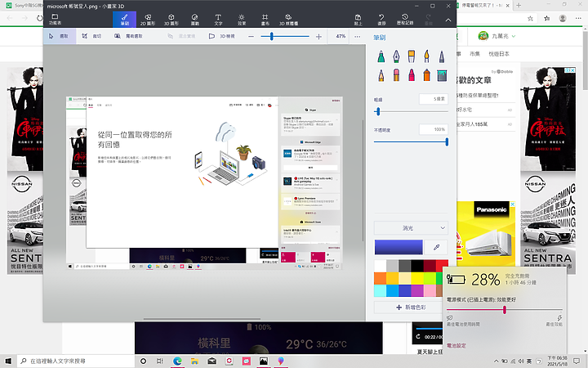Viewport: 588px width, 368px height.
Task: Toggle 3D 檢視 view mode
Action: coord(222,36)
